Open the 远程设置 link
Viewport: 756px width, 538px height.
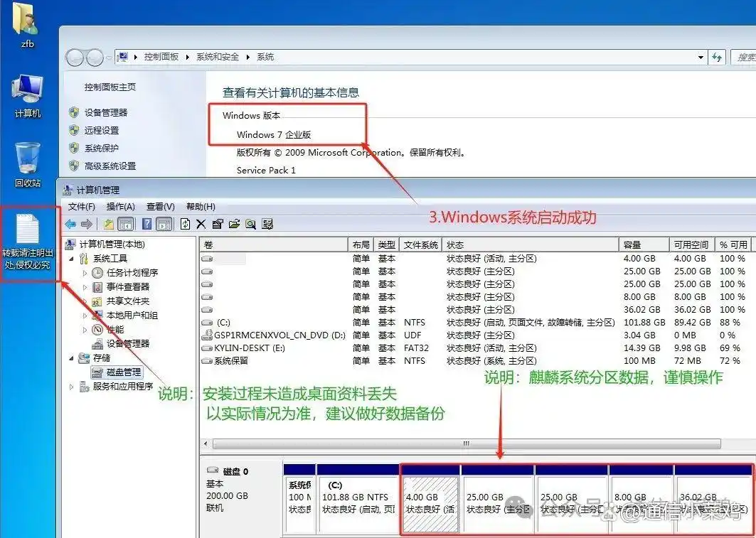102,131
